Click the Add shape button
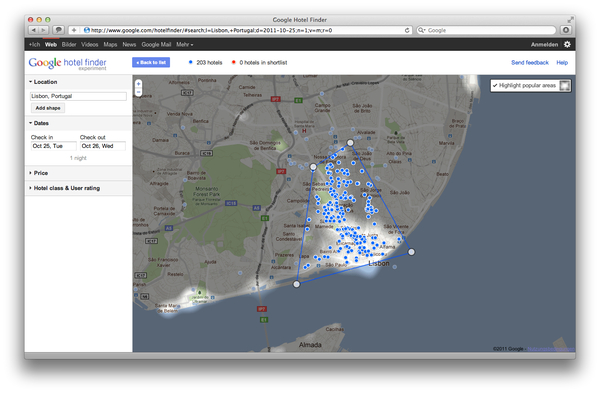Viewport: 600px width, 393px height. point(48,108)
